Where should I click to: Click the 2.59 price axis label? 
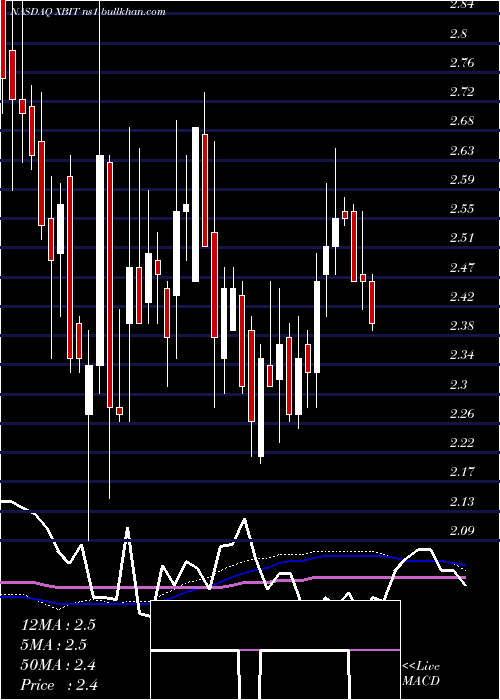click(x=462, y=180)
